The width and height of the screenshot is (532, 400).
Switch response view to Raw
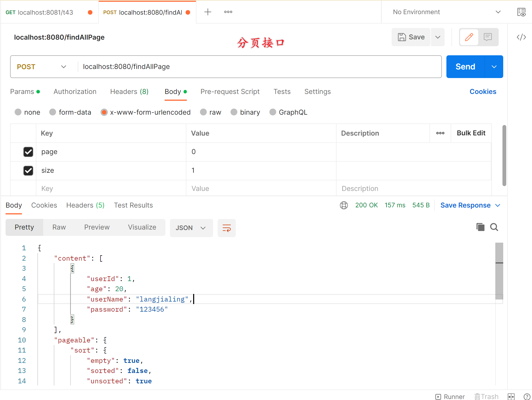click(59, 227)
